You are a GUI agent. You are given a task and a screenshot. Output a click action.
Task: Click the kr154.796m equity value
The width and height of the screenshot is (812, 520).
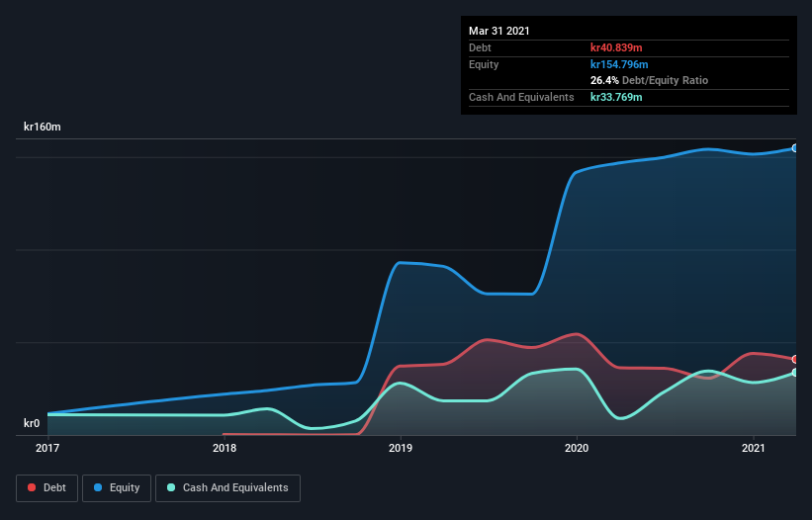619,64
